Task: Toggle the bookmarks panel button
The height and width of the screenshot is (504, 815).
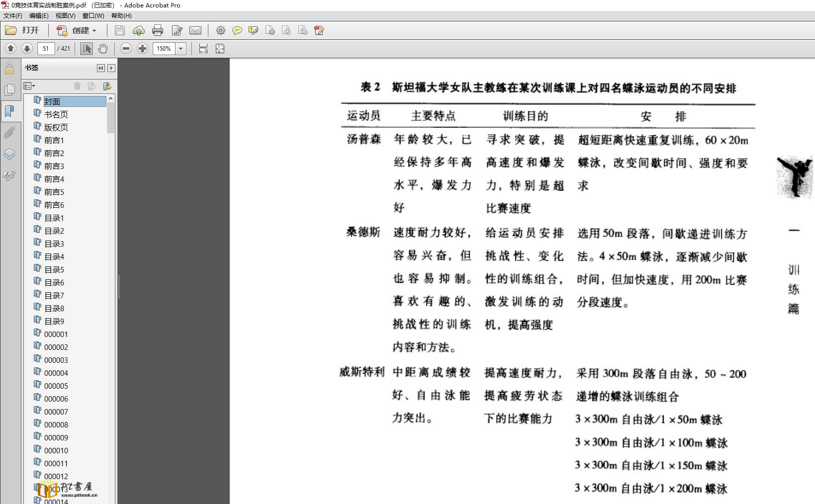Action: (9, 111)
